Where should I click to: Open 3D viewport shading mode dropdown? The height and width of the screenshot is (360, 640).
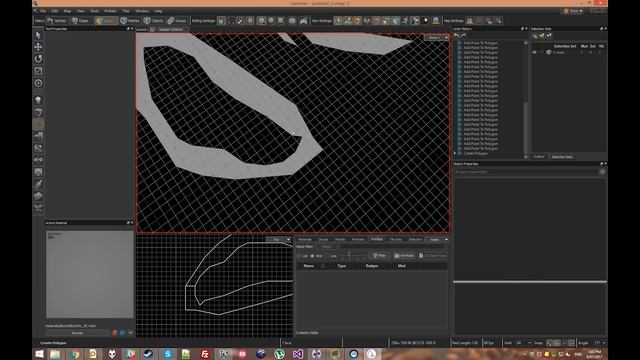436,38
